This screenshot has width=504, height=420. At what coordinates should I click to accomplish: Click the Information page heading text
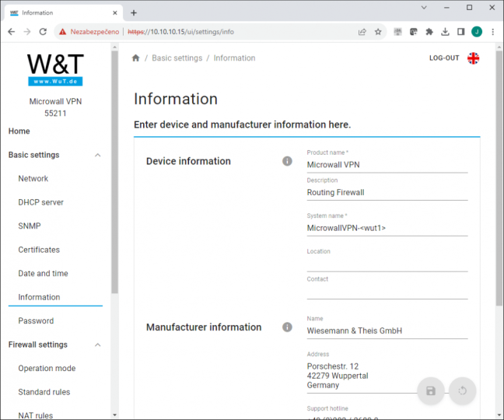(x=176, y=99)
